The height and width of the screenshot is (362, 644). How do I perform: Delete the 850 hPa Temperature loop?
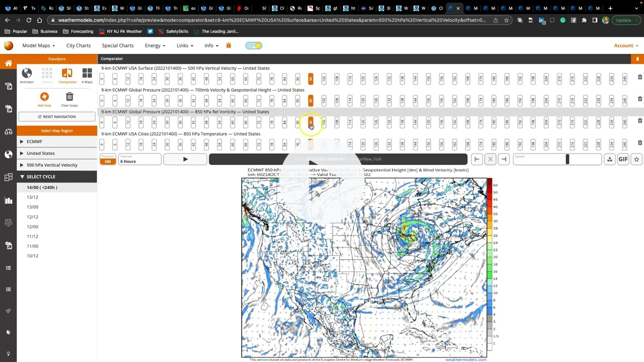640,143
